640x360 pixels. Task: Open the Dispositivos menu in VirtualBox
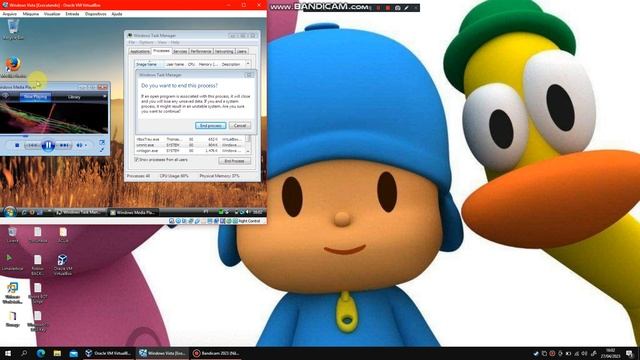[x=96, y=14]
